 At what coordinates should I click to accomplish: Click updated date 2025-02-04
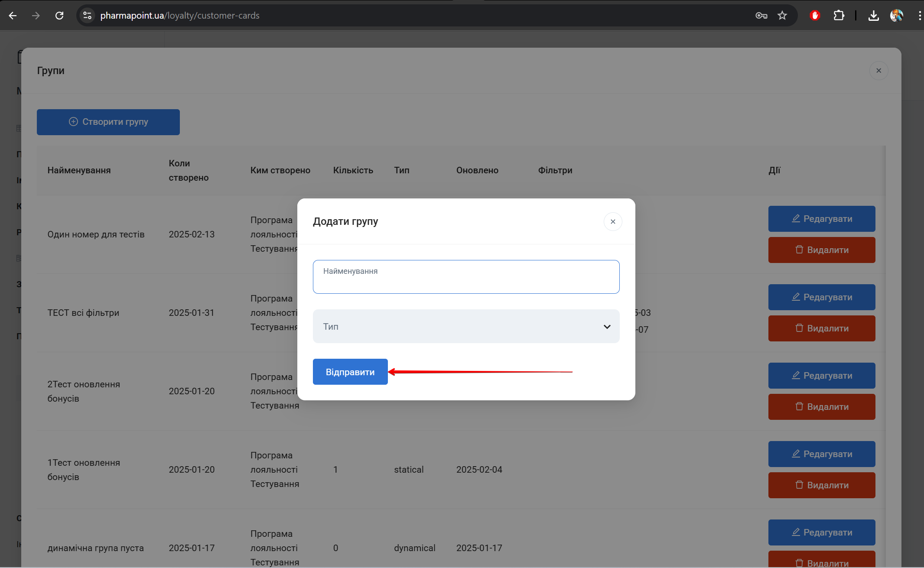click(479, 470)
